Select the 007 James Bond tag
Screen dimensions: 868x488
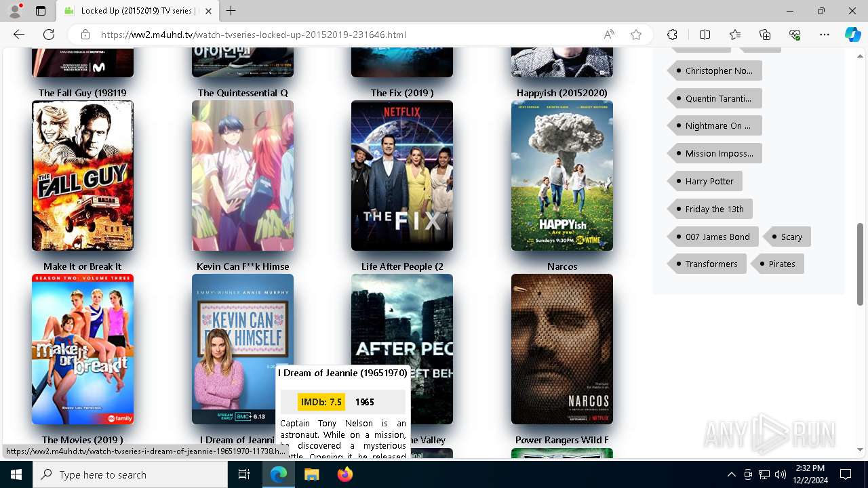pos(713,237)
